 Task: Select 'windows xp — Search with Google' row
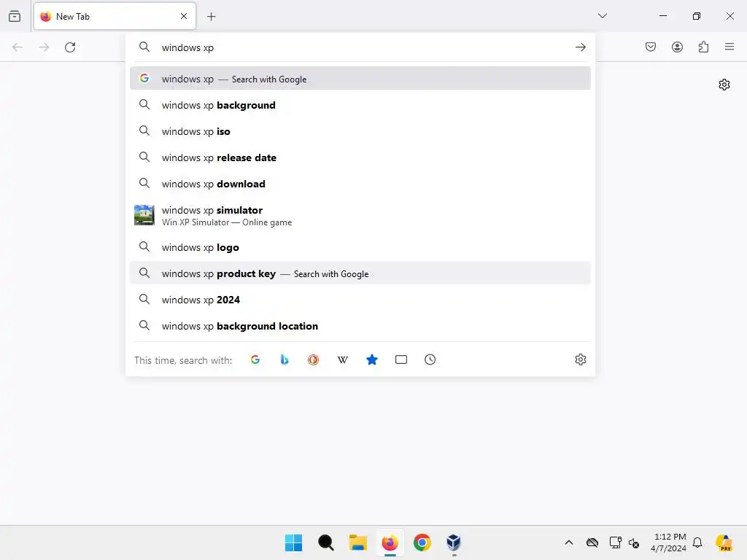tap(360, 79)
